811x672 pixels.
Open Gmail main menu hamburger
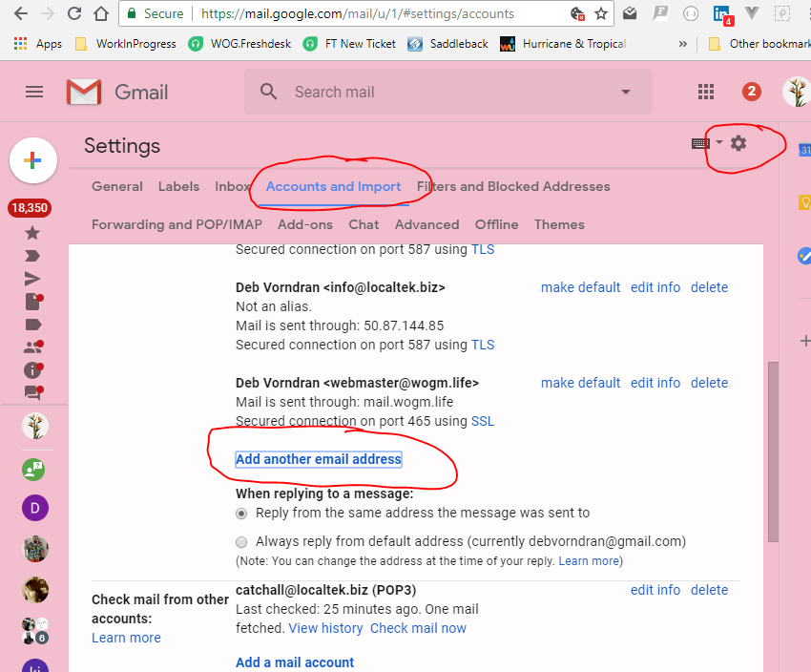pyautogui.click(x=34, y=92)
